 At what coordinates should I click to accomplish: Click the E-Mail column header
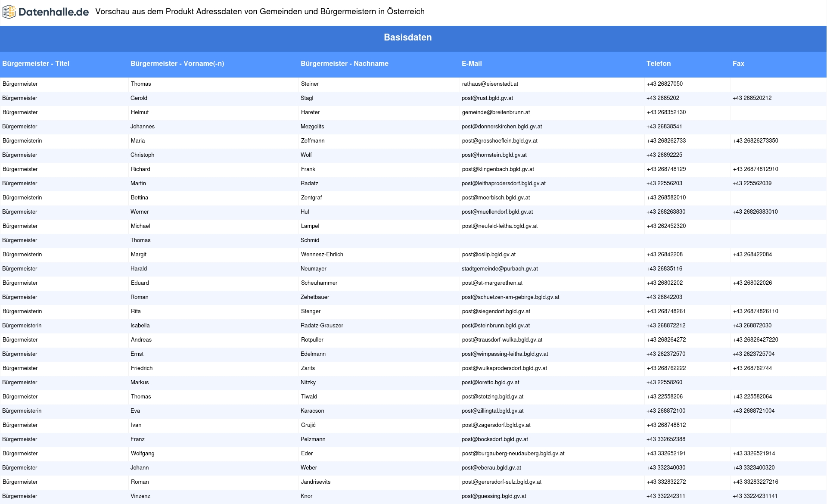click(472, 64)
